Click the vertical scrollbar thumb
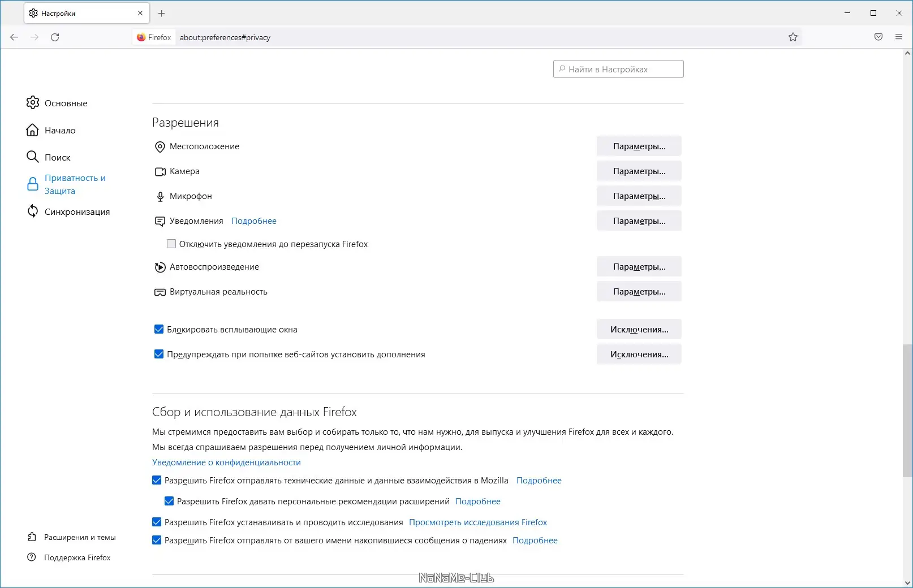The image size is (913, 588). pos(907,410)
